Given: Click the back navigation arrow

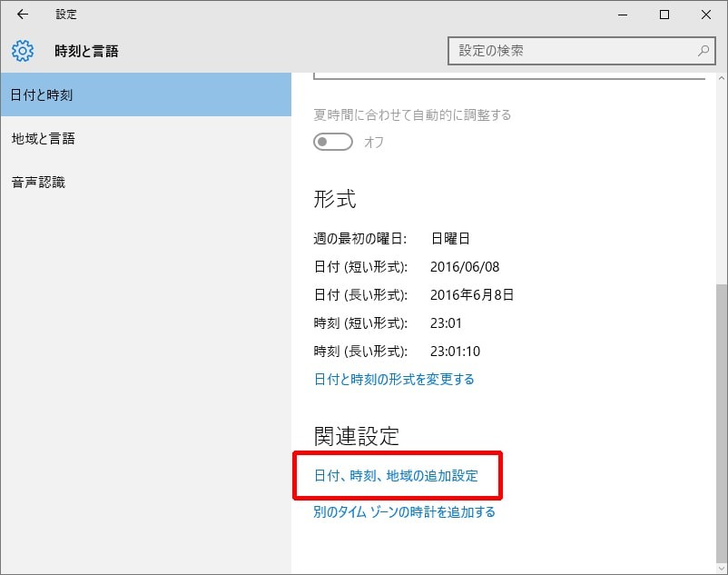Looking at the screenshot, I should [x=22, y=15].
